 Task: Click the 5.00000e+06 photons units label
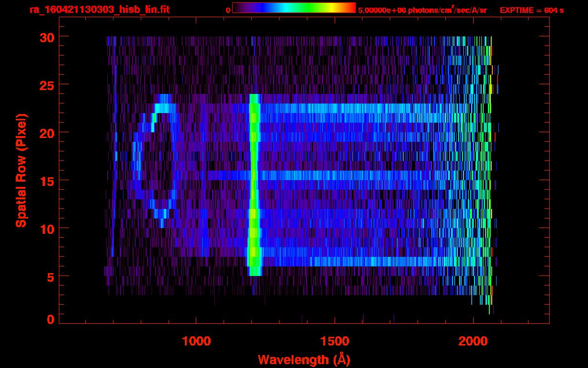[x=422, y=10]
